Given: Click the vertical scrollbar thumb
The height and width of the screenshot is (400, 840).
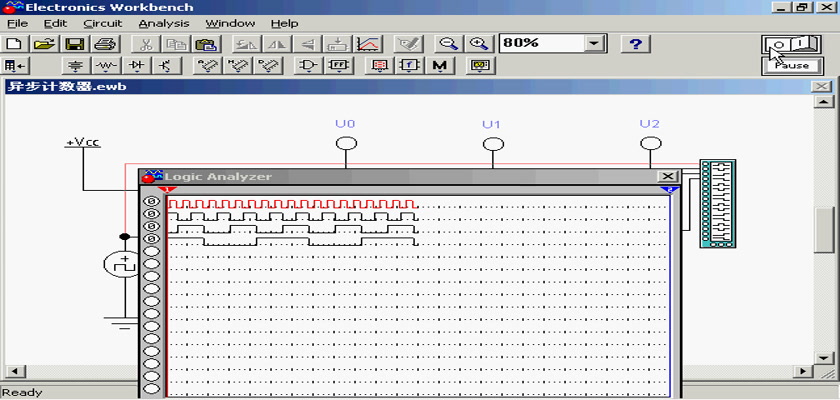Looking at the screenshot, I should point(825,230).
